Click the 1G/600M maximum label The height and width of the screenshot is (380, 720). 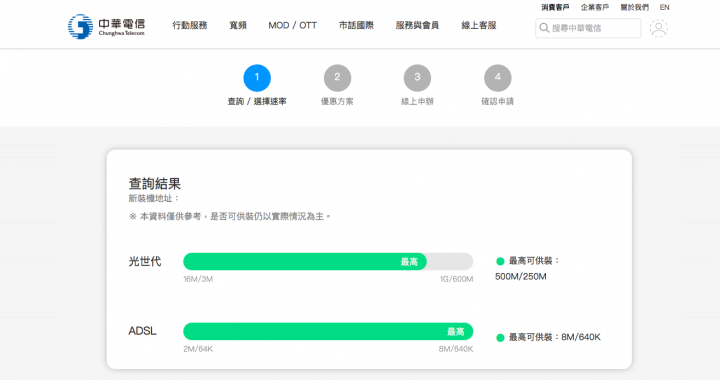456,279
